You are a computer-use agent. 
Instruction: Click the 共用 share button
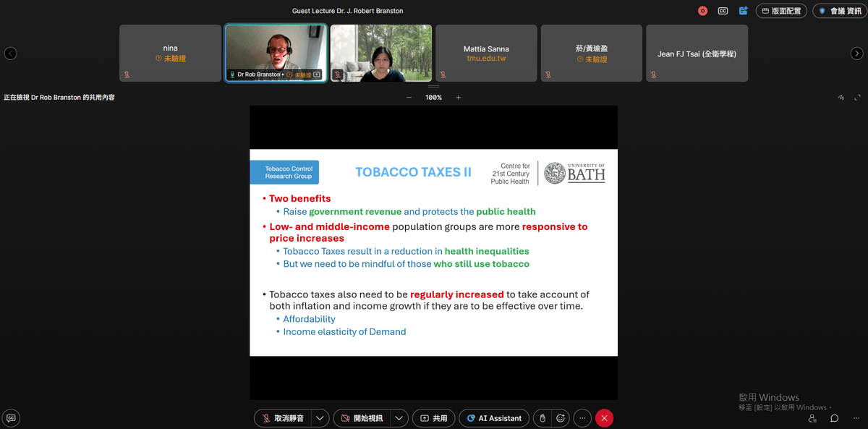(433, 418)
